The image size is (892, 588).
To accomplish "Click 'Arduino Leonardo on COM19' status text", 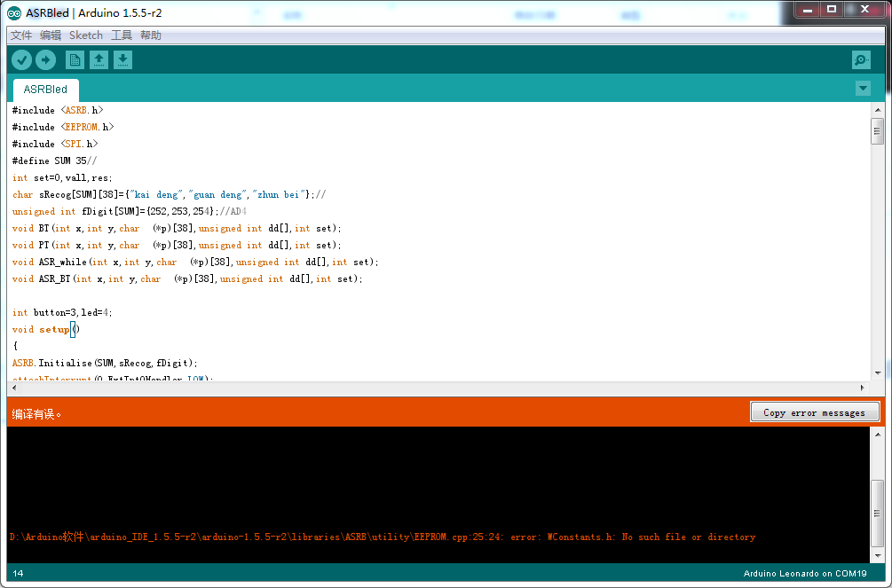I will 805,573.
